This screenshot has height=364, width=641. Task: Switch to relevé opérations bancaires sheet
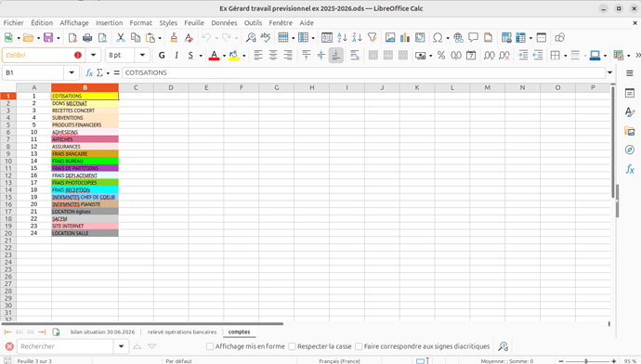click(182, 332)
